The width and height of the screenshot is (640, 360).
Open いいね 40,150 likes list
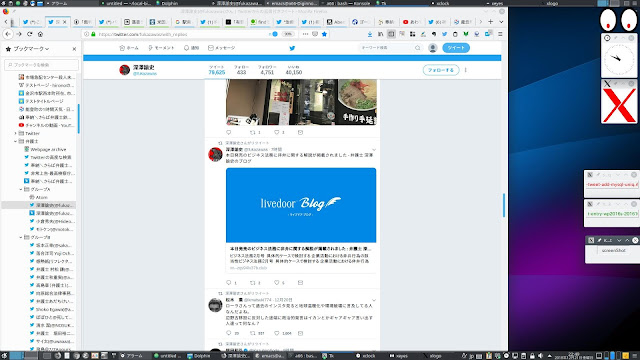tap(293, 70)
